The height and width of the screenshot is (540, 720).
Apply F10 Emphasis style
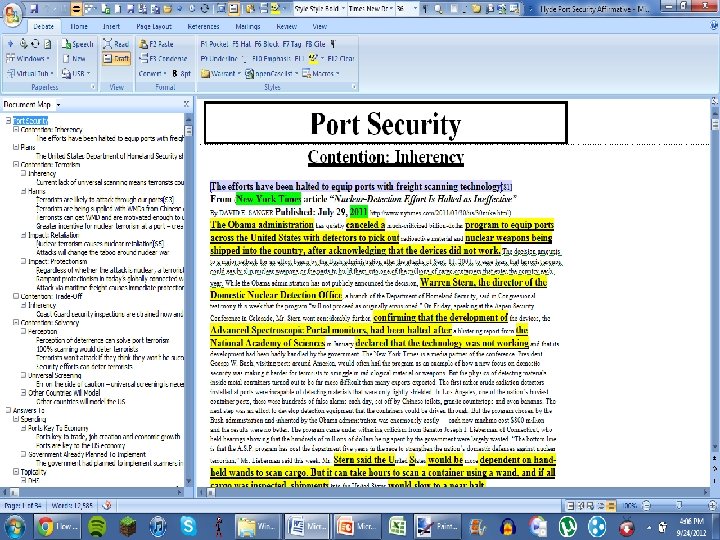[x=271, y=58]
